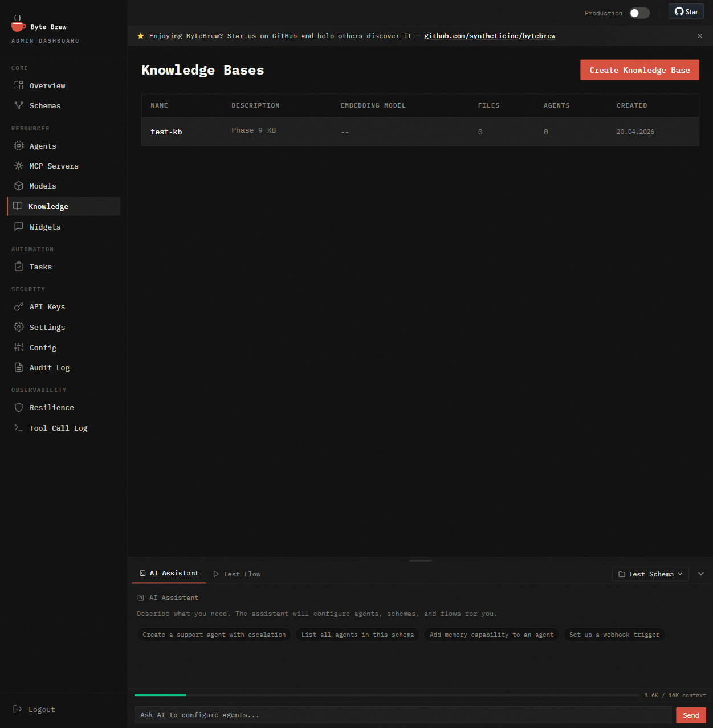Dismiss the GitHub star banner
Viewport: 713px width, 728px height.
tap(700, 36)
